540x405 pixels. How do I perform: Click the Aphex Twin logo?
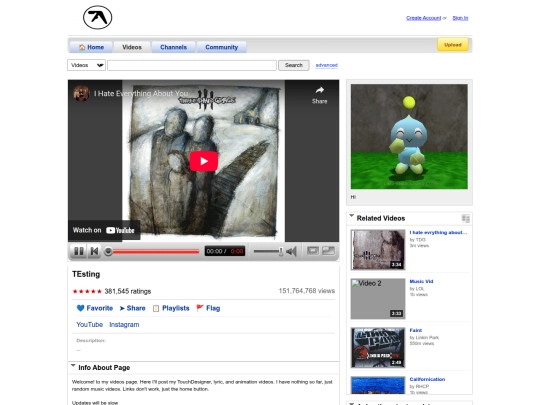97,17
